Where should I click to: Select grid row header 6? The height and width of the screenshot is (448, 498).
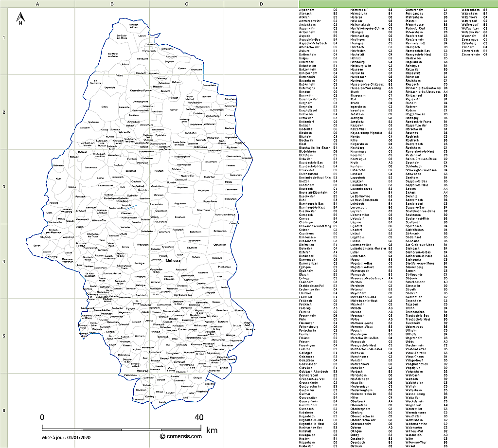(4, 410)
